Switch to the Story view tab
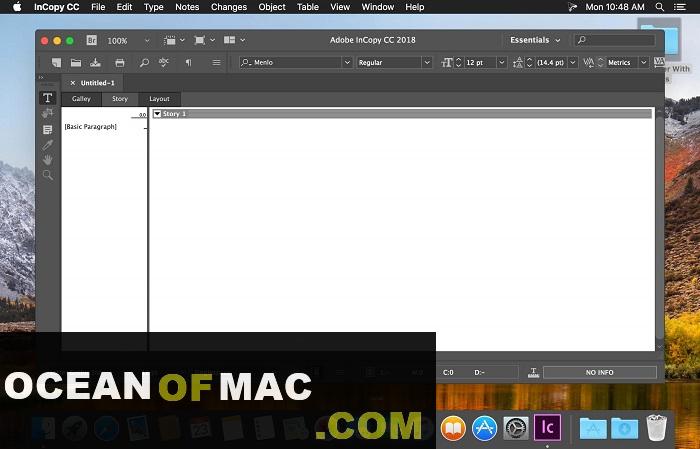This screenshot has width=700, height=449. tap(120, 99)
